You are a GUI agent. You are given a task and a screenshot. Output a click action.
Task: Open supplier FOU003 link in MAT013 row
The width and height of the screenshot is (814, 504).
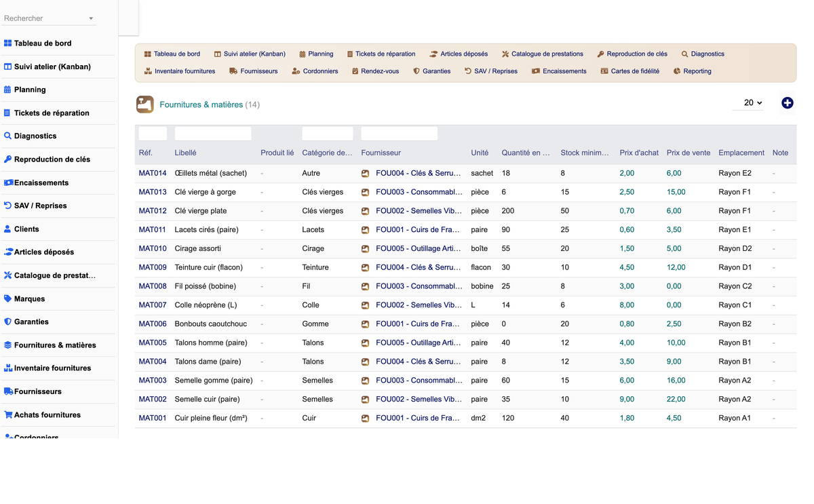coord(419,192)
